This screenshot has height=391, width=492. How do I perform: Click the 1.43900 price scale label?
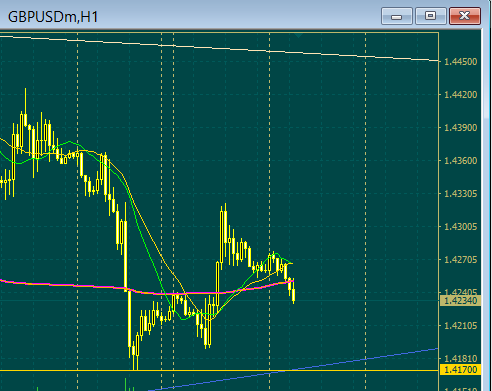(461, 128)
